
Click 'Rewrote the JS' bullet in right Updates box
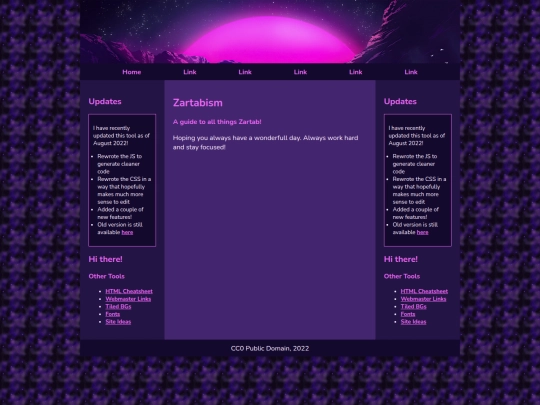[x=415, y=164]
